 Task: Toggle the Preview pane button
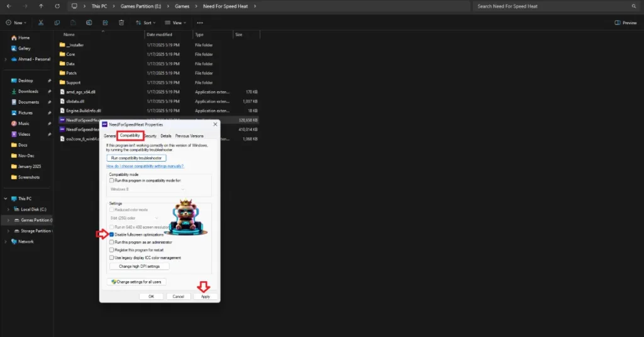626,23
